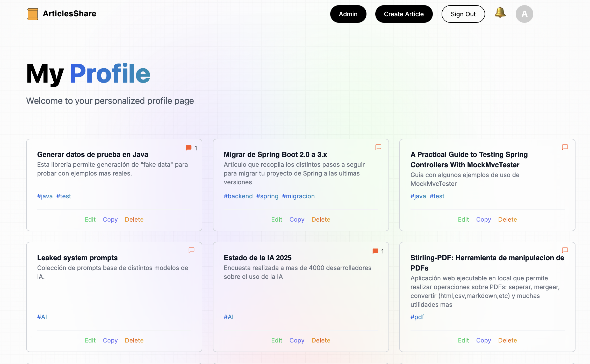
Task: Click comment icon on MockMvcTester guide card
Action: pyautogui.click(x=565, y=147)
